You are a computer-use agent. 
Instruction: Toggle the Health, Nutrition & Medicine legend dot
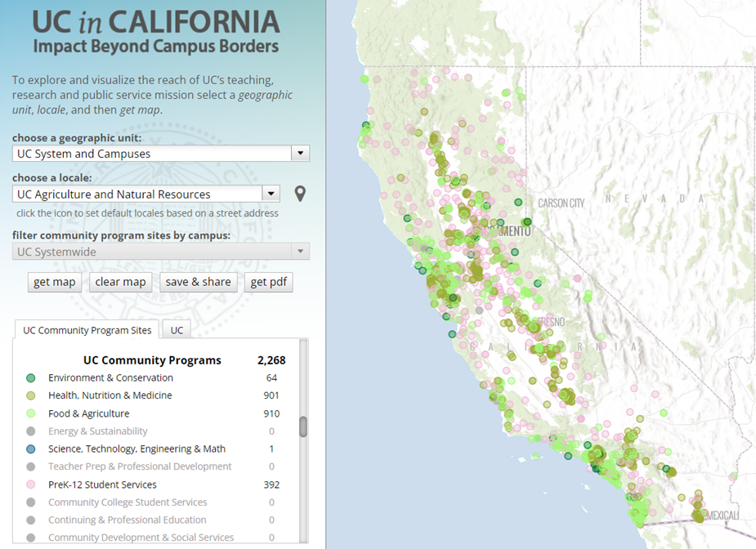click(31, 395)
